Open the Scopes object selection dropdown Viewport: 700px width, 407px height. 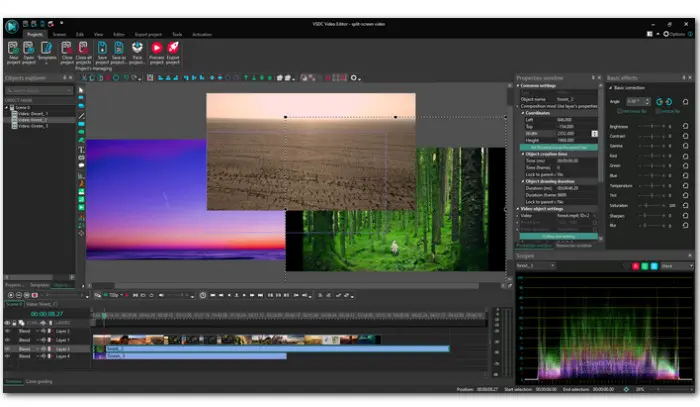click(535, 266)
